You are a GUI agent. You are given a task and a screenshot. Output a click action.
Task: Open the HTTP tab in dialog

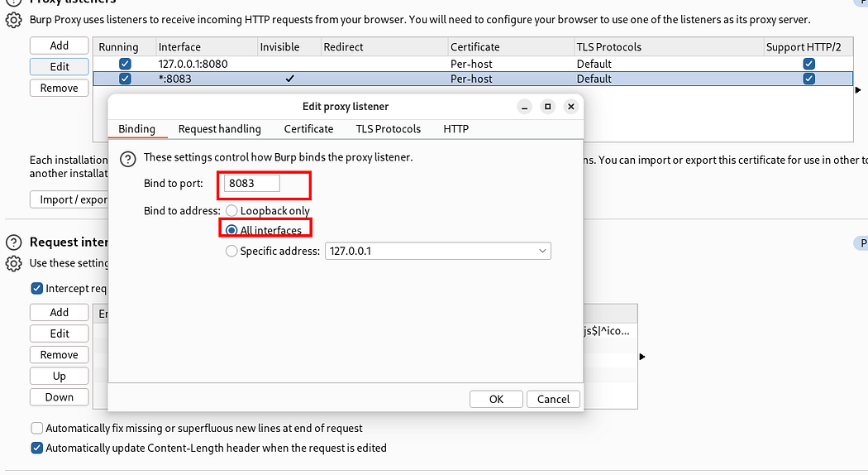point(455,128)
